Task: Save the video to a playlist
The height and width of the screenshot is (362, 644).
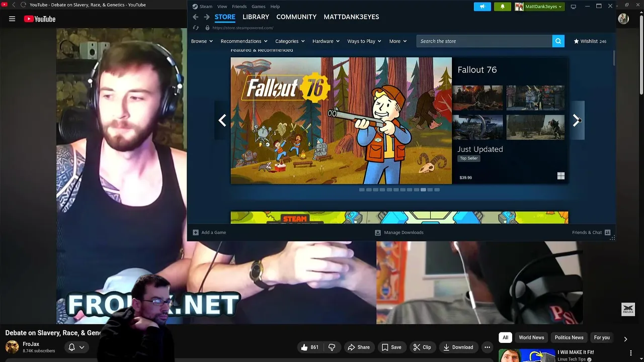Action: pyautogui.click(x=391, y=347)
